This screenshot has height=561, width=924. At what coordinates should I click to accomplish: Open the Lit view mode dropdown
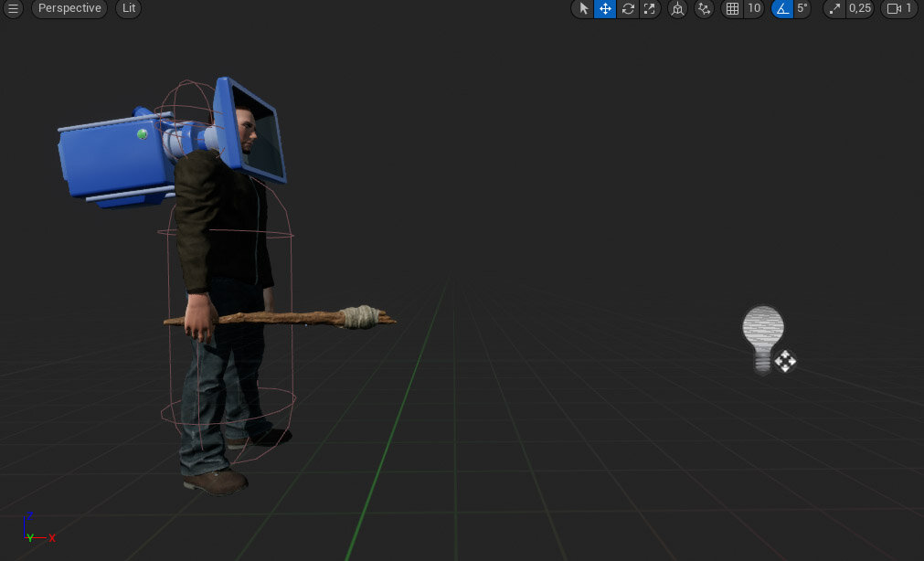tap(129, 8)
